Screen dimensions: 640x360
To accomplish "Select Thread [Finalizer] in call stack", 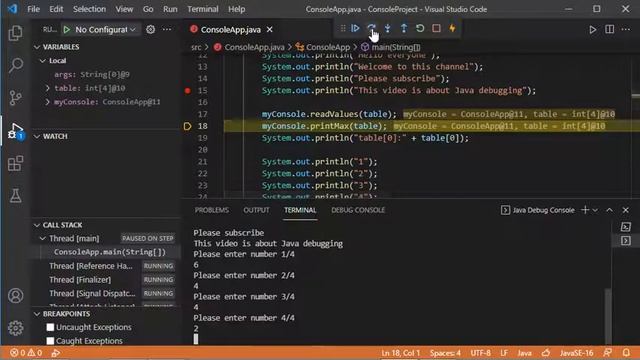I will tap(80, 280).
